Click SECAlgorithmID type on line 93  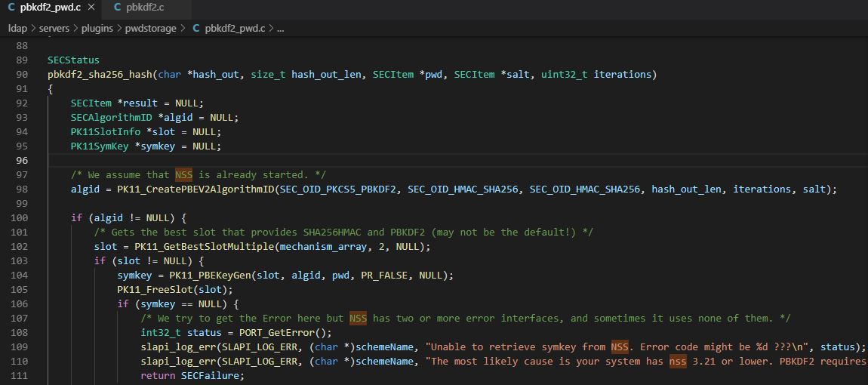point(112,118)
